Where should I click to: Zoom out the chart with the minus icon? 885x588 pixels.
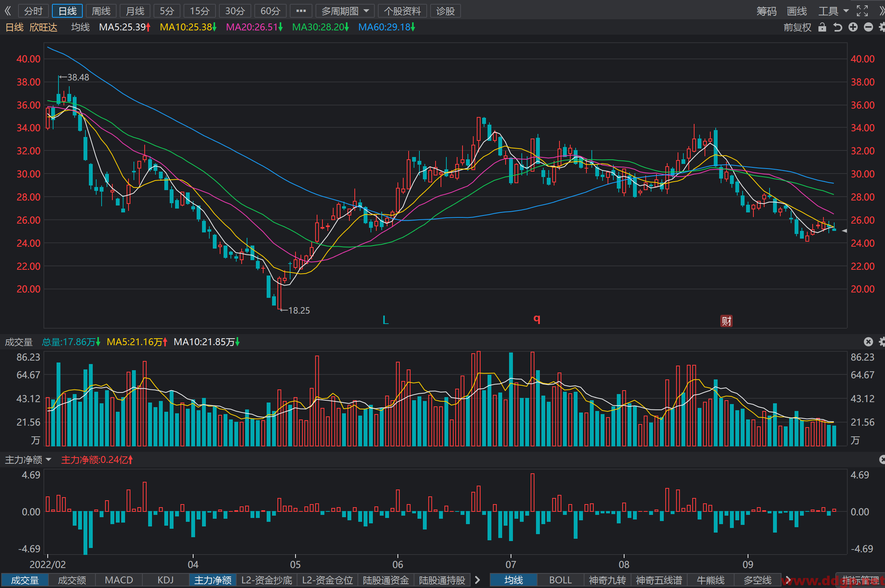868,27
